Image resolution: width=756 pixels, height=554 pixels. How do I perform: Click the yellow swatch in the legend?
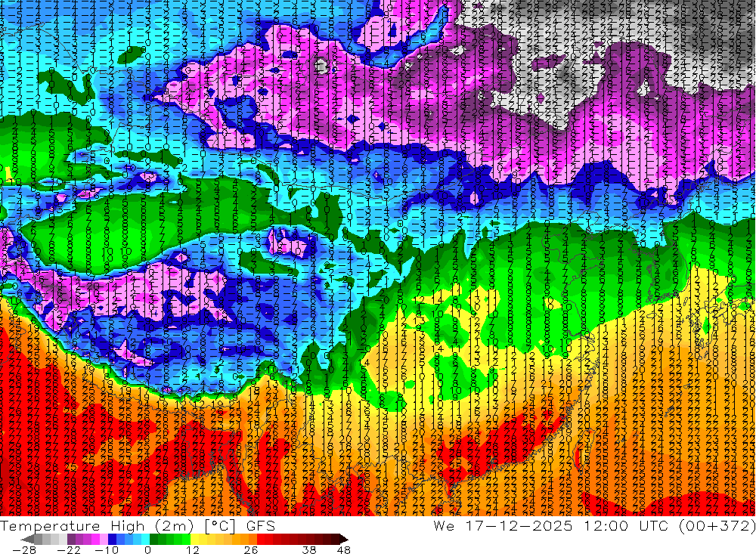click(x=194, y=540)
